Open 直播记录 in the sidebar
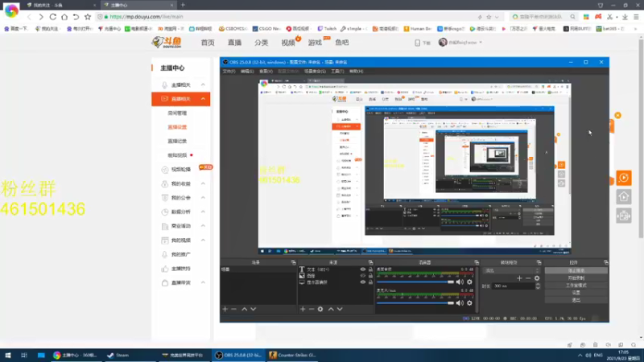The width and height of the screenshot is (644, 362). tap(177, 142)
